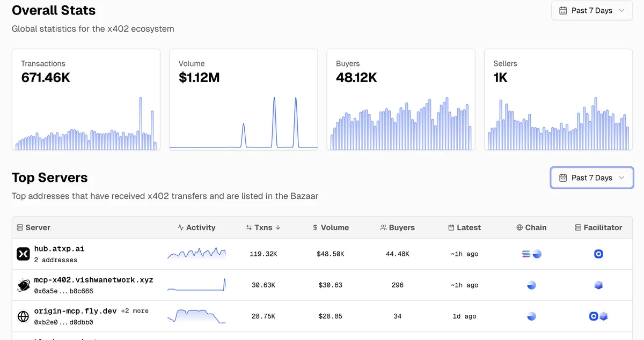Click the Server column icon
644x340 pixels.
[20, 227]
